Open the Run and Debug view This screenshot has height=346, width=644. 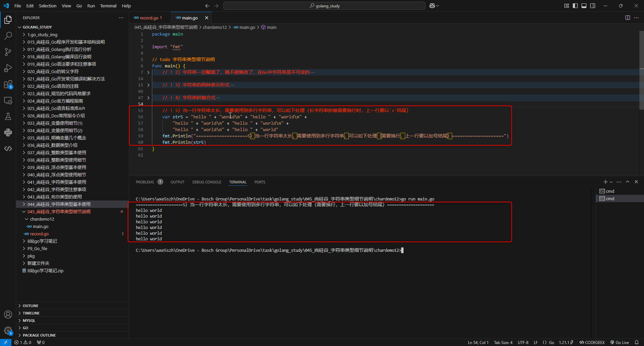tap(8, 68)
